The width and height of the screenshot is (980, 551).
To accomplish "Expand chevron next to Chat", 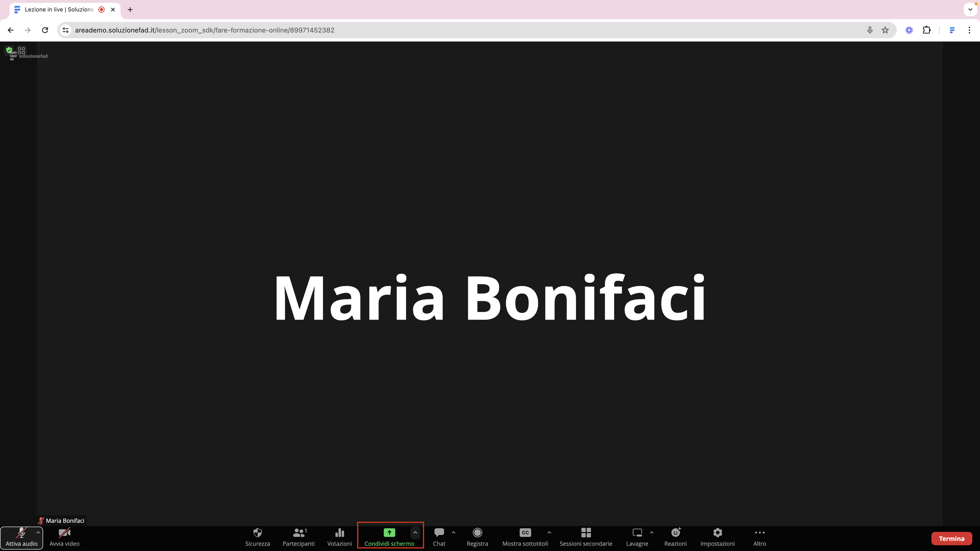I will (x=453, y=532).
